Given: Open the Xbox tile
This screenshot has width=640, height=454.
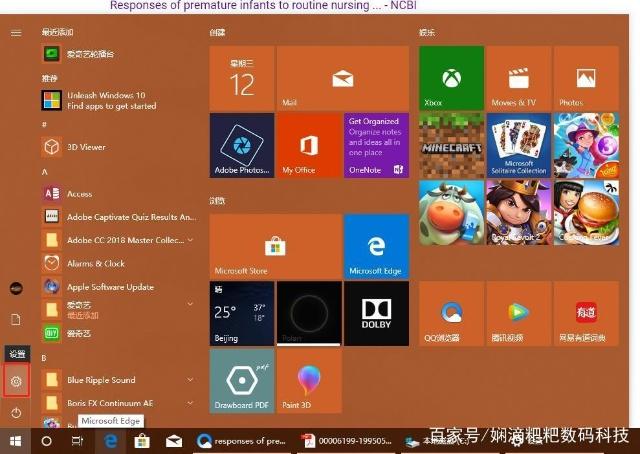Looking at the screenshot, I should pos(451,78).
